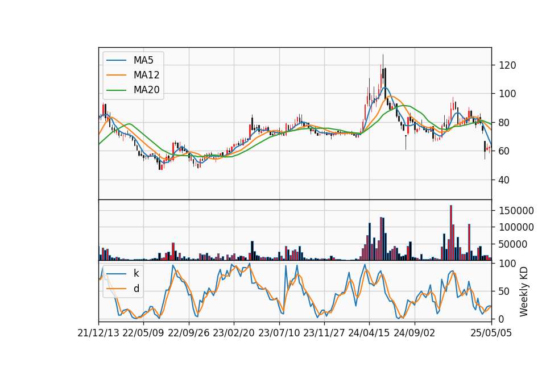Click the 23/02/20 date tick label
This screenshot has width=546, height=392.
(x=234, y=333)
